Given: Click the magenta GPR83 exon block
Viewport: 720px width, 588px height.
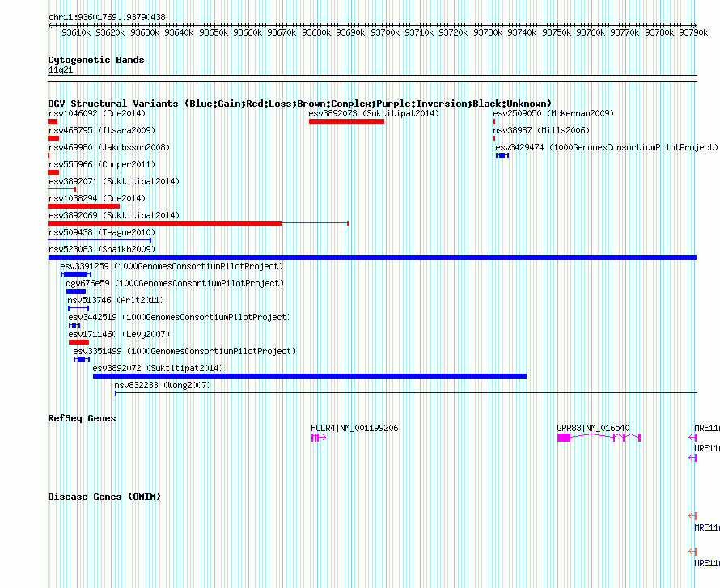Looking at the screenshot, I should click(x=564, y=438).
